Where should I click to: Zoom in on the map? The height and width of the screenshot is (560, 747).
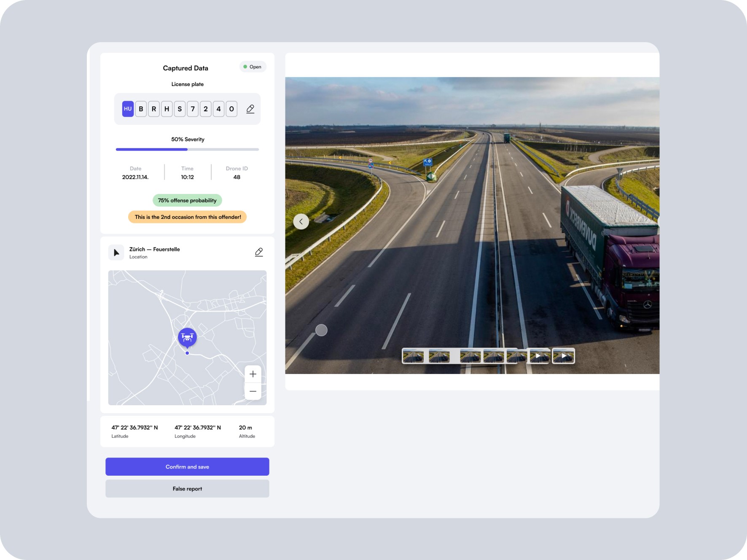253,374
